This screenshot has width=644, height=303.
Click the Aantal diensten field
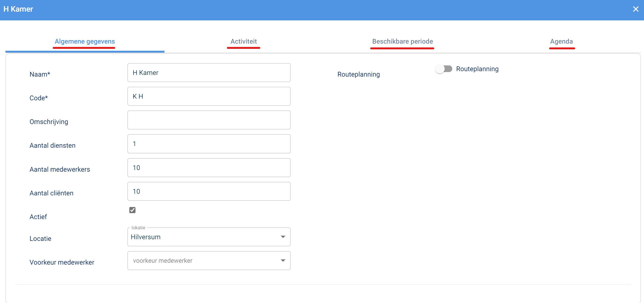(209, 144)
